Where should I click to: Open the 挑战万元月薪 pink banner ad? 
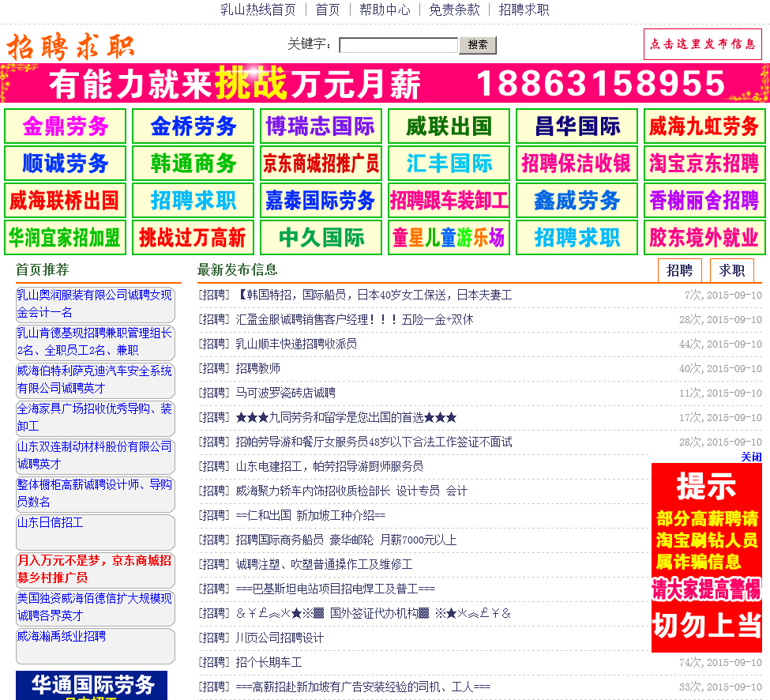(x=385, y=83)
